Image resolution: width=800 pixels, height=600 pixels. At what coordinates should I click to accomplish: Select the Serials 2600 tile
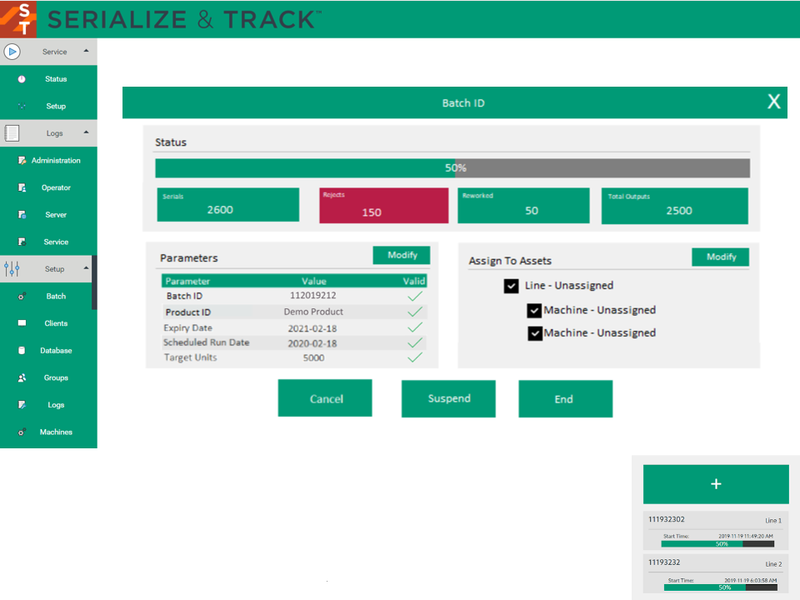point(228,205)
